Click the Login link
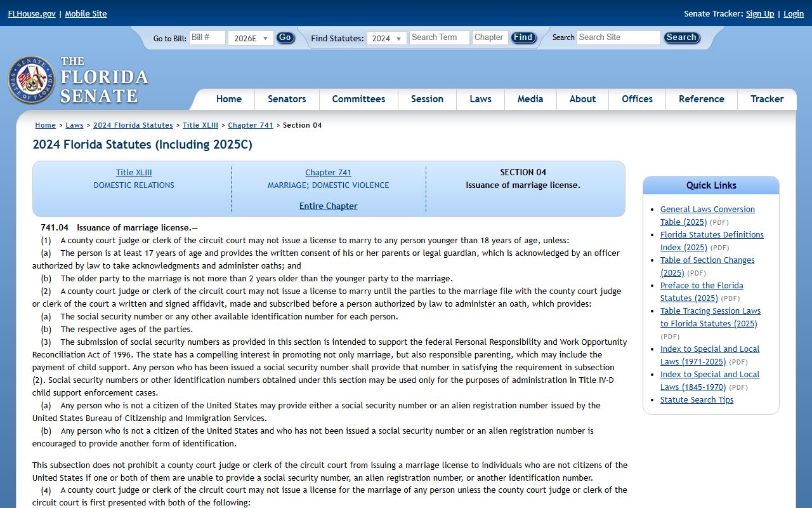Image resolution: width=812 pixels, height=508 pixels. 794,13
